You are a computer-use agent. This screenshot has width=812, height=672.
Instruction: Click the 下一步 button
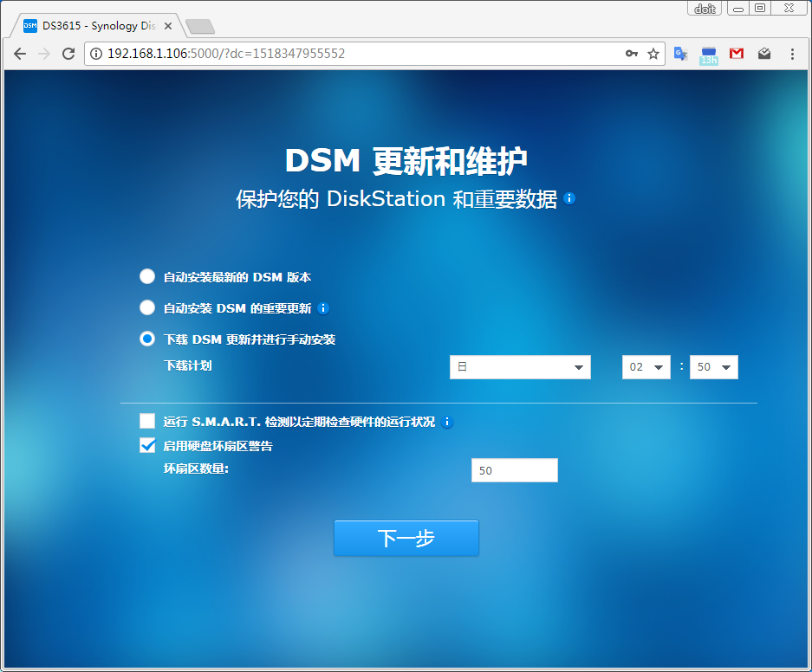click(406, 538)
